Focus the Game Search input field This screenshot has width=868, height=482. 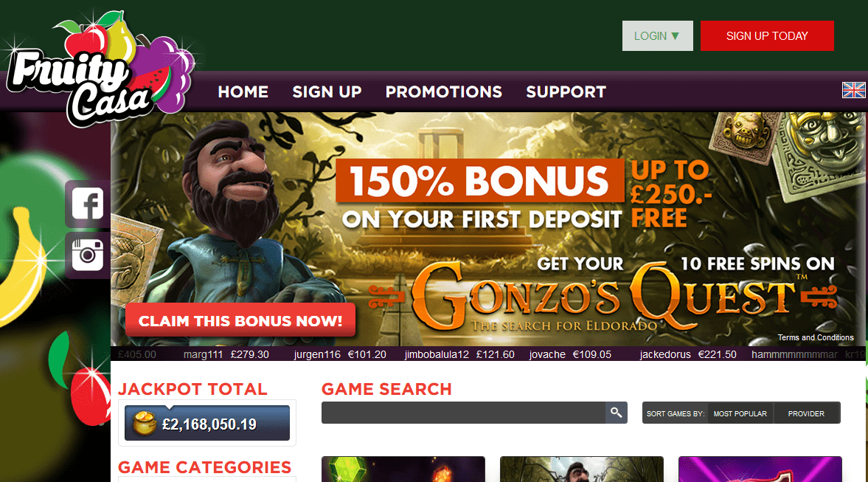[463, 413]
